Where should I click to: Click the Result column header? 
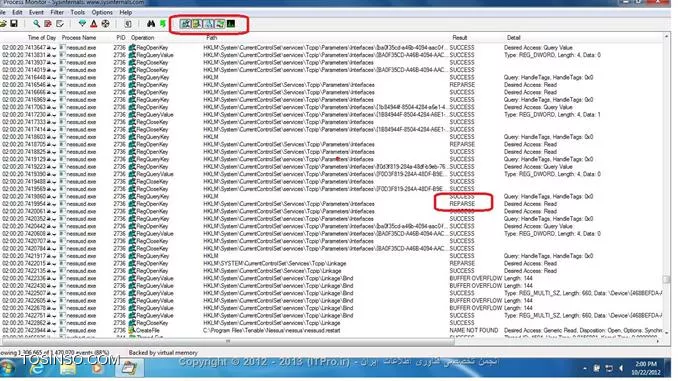[460, 38]
